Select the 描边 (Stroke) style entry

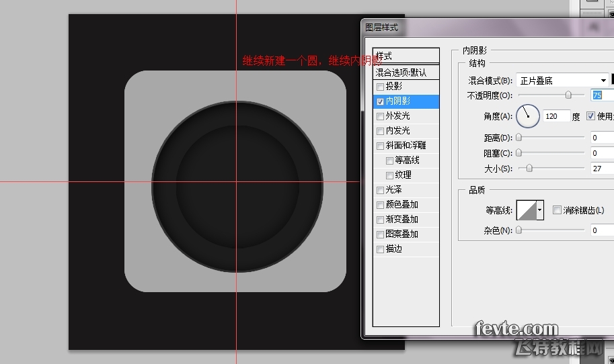[x=394, y=249]
